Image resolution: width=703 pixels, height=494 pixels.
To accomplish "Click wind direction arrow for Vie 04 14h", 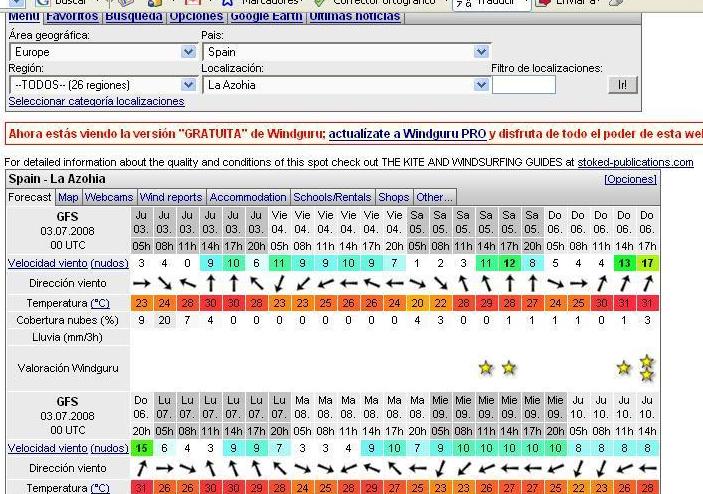I will point(348,283).
